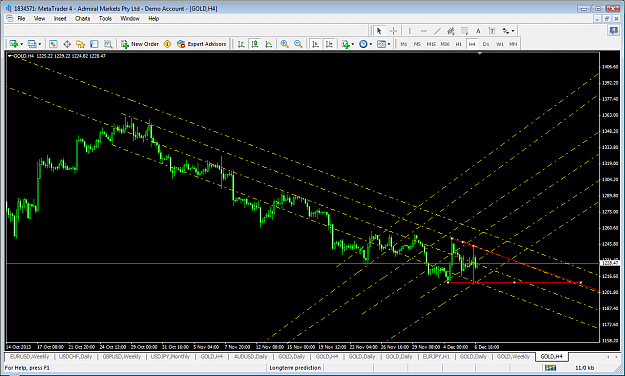Switch to Line Chart display
The image size is (625, 376).
point(269,44)
